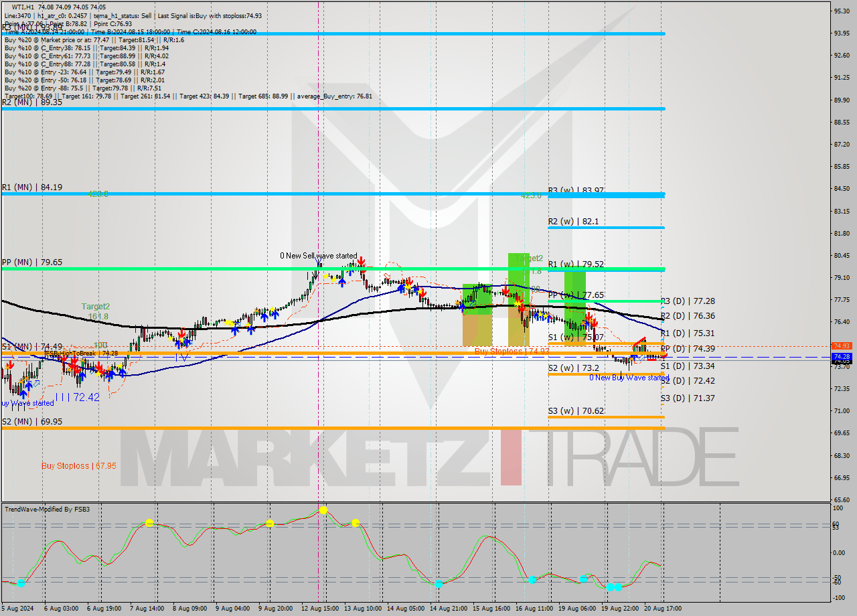Click the S2 (w) | 73.2 label
Screen dimensions: 857x616
[573, 368]
